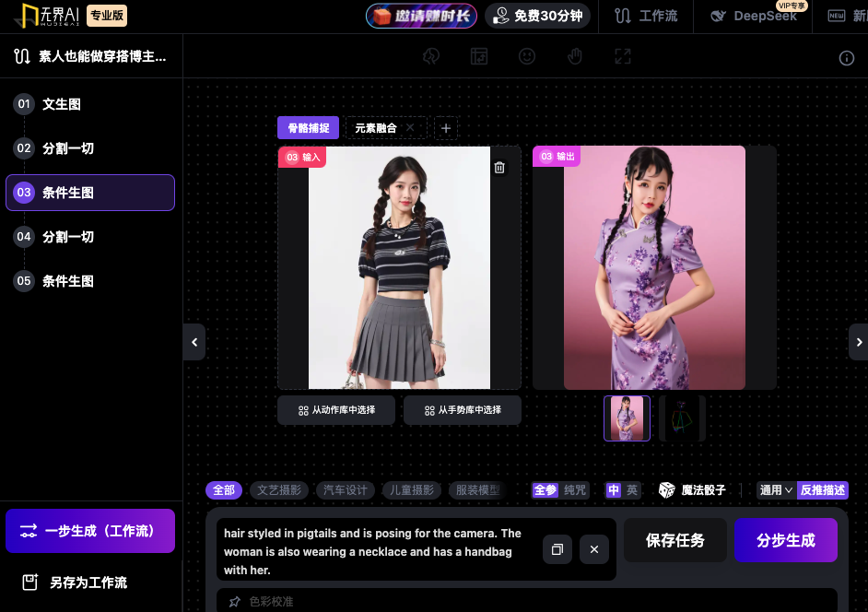Open the info icon at top right

[x=847, y=58]
